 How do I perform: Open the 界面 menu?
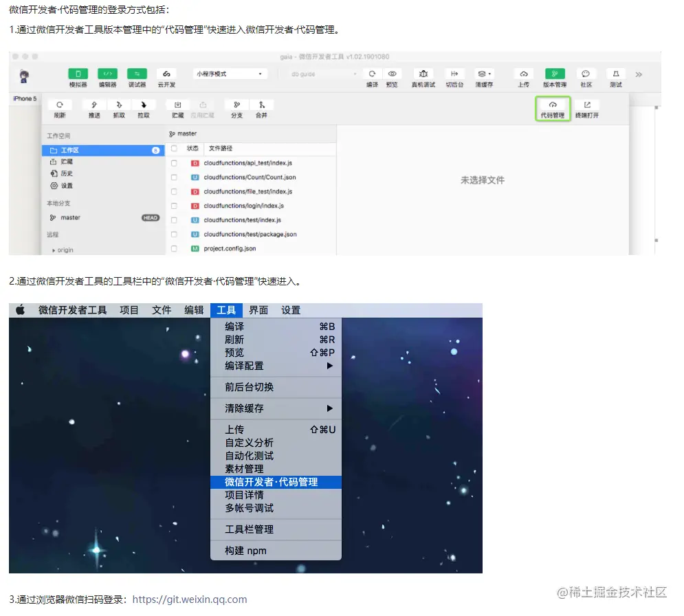click(x=258, y=310)
